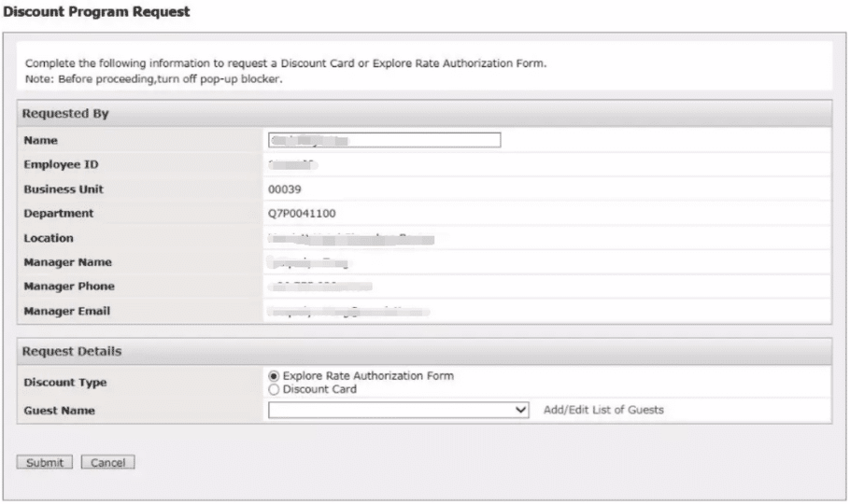Click the pop-up blocker note text
Viewport: 850px width, 504px height.
pos(154,80)
